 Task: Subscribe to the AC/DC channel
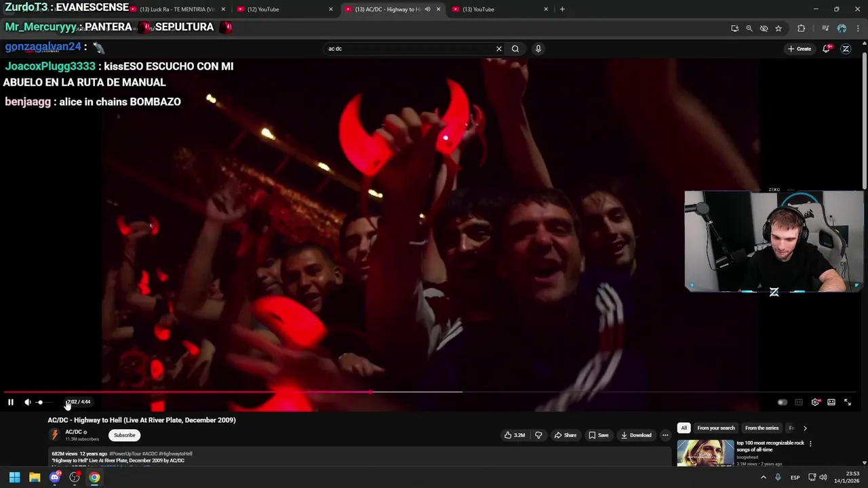pos(124,435)
